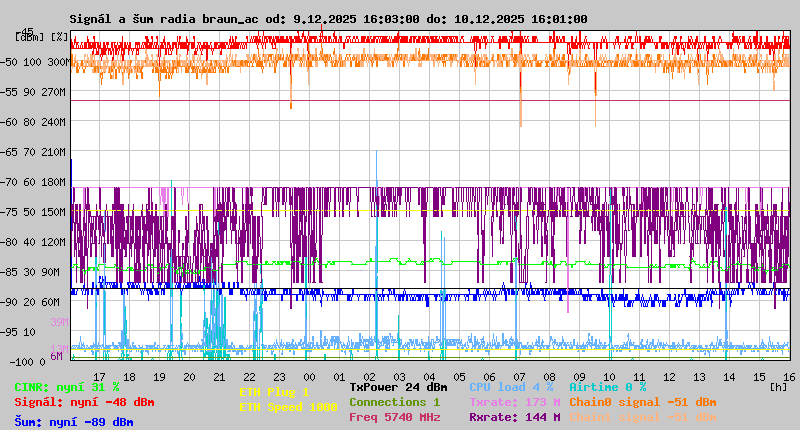The height and width of the screenshot is (430, 800).
Task: Click the '-95 10' y-axis label
Action: pyautogui.click(x=18, y=332)
